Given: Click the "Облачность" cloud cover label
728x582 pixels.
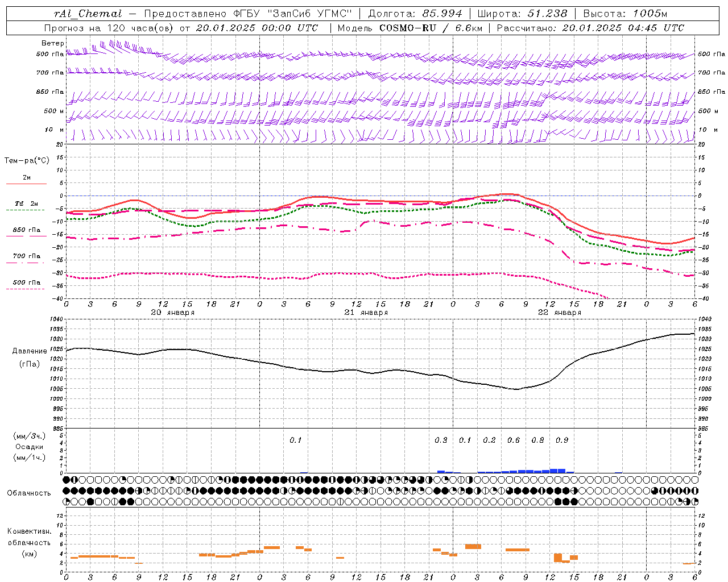Looking at the screenshot, I should tap(29, 493).
